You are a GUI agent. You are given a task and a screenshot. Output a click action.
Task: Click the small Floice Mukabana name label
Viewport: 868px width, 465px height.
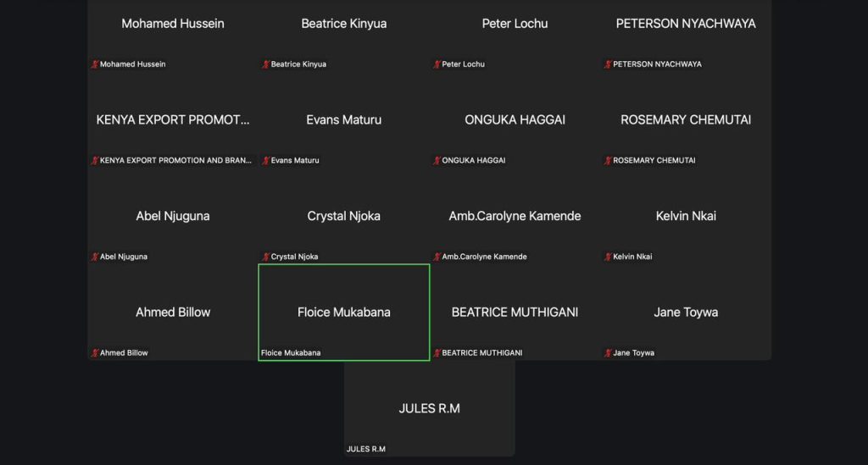click(291, 353)
